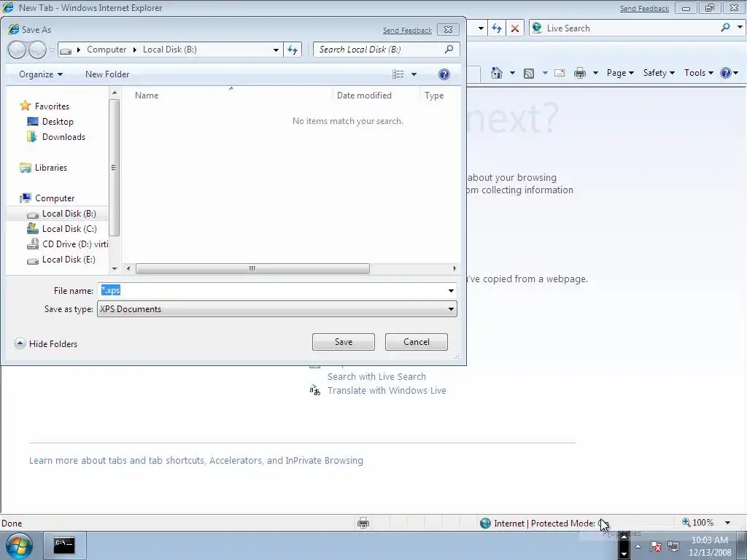747x560 pixels.
Task: Click the search magnifier in Save As dialog
Action: point(449,49)
